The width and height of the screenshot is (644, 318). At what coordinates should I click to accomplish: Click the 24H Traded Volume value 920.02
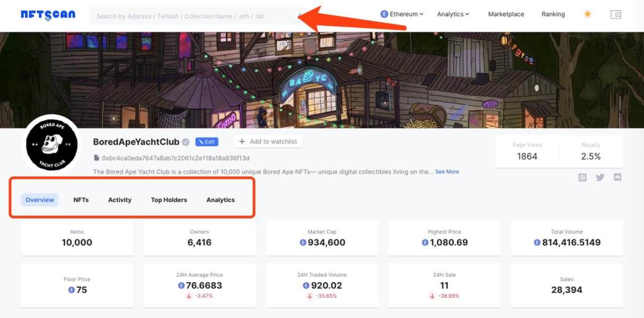[x=326, y=285]
